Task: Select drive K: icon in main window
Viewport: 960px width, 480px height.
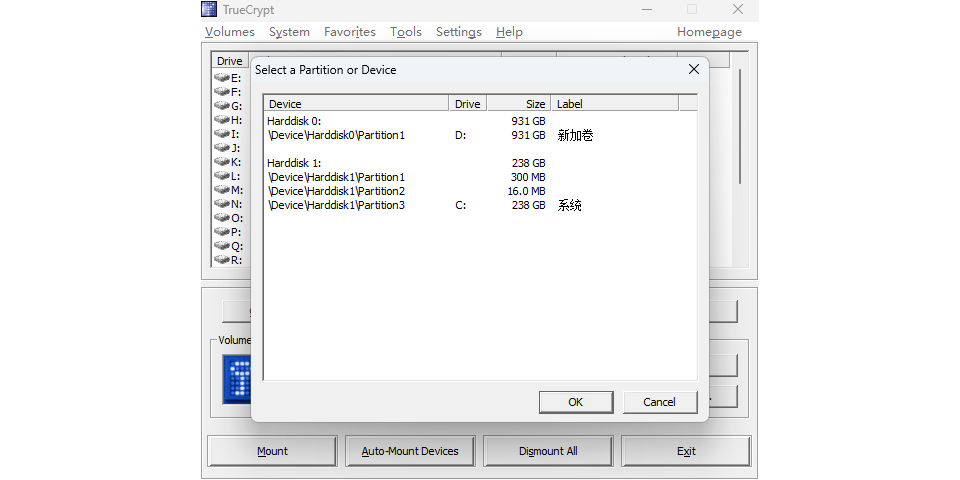Action: click(x=221, y=162)
